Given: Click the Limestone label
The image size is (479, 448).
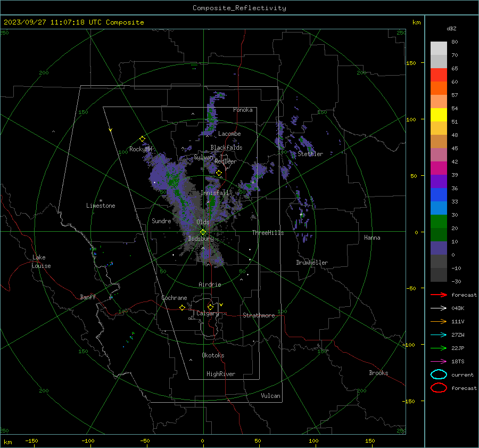Looking at the screenshot, I should tap(101, 206).
